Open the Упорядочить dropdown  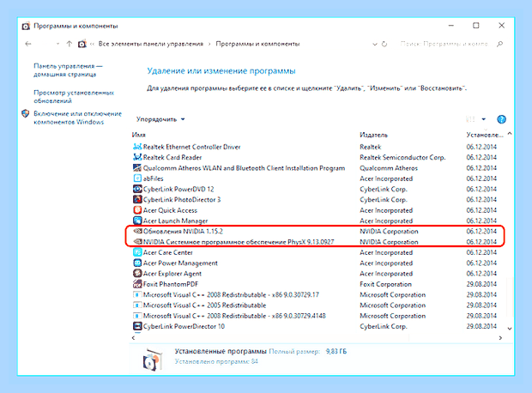(x=160, y=119)
